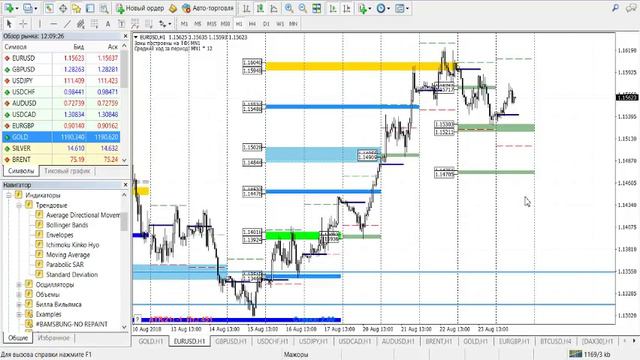The height and width of the screenshot is (360, 640).
Task: Switch timeframe to M1
Action: pos(184,24)
